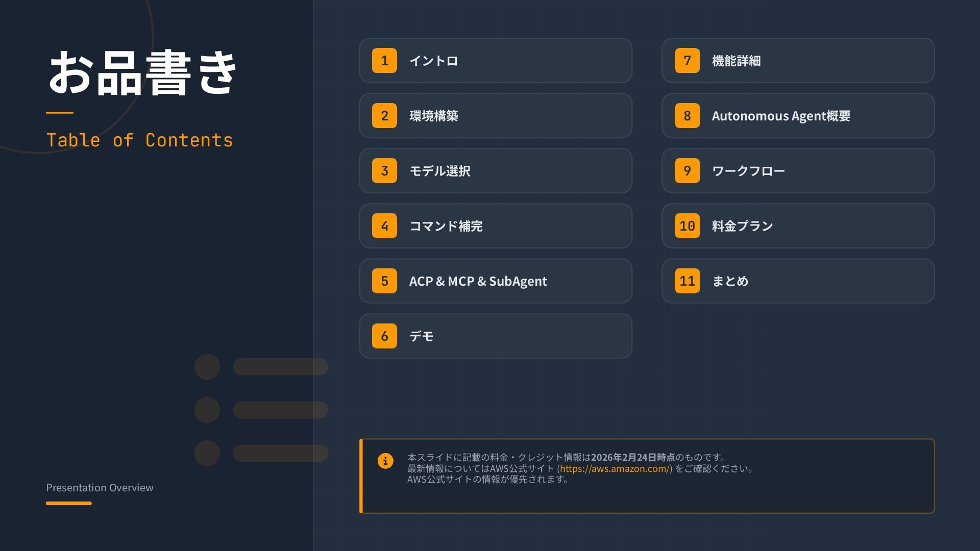Click the Presentation Overview label
Screen dimensions: 980x551
pos(100,488)
